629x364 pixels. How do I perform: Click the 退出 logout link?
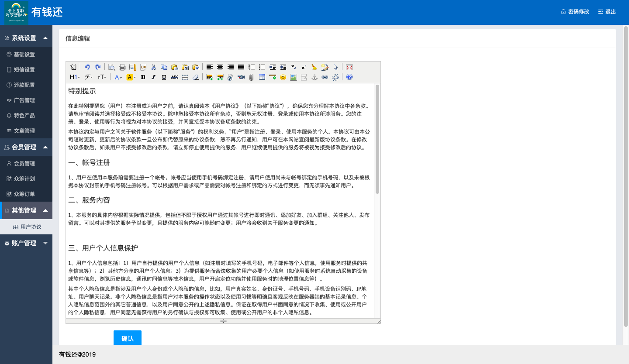[x=607, y=12]
